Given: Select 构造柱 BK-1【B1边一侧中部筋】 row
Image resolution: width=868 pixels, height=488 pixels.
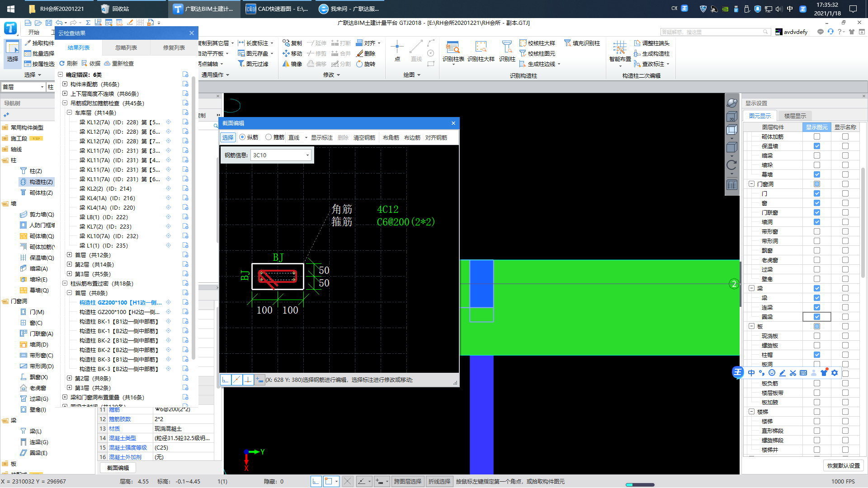Looking at the screenshot, I should pos(119,321).
